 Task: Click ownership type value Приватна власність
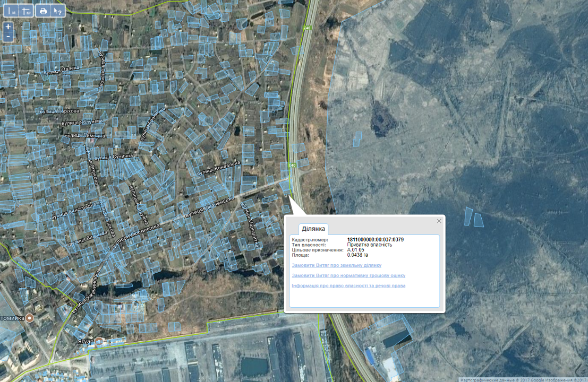coord(369,245)
